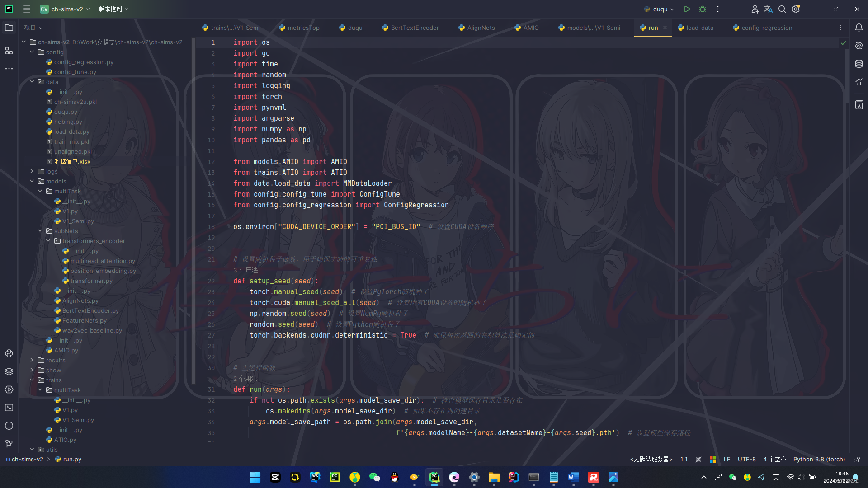
Task: Expand the show folder
Action: point(32,370)
